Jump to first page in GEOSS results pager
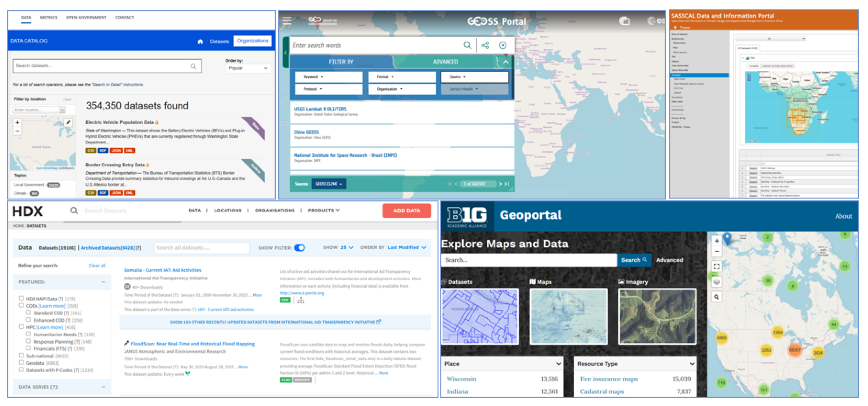Image resolution: width=868 pixels, height=406 pixels. pyautogui.click(x=449, y=184)
